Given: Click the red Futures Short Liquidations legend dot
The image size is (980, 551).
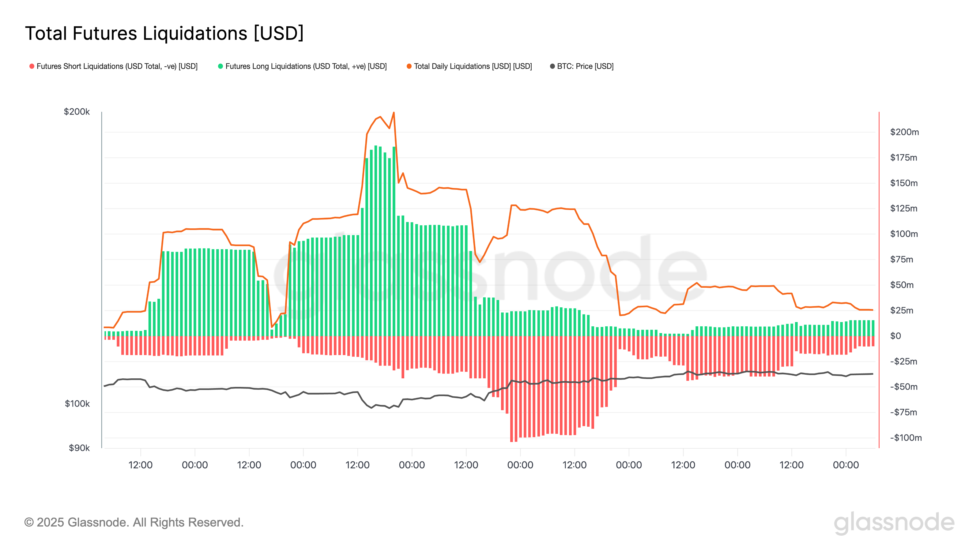Looking at the screenshot, I should coord(32,66).
